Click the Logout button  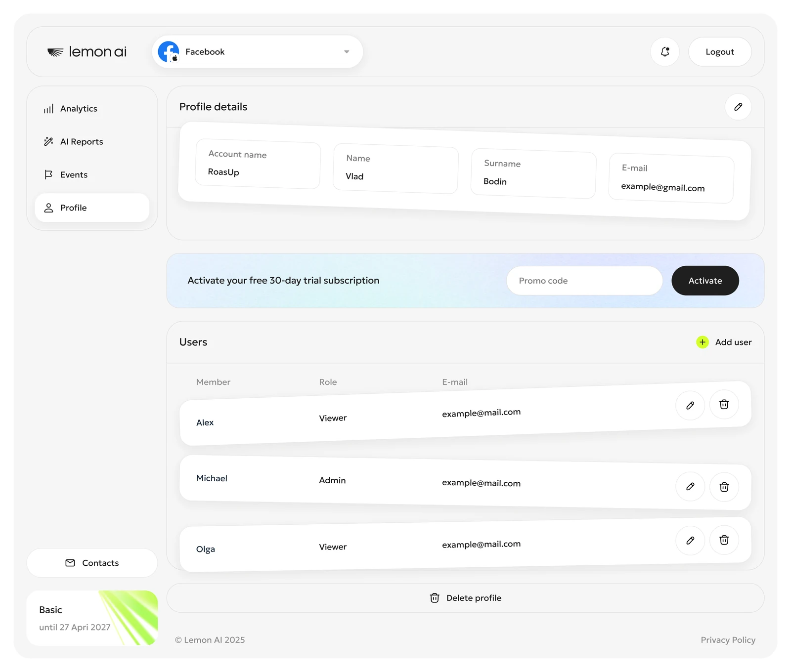pyautogui.click(x=720, y=51)
